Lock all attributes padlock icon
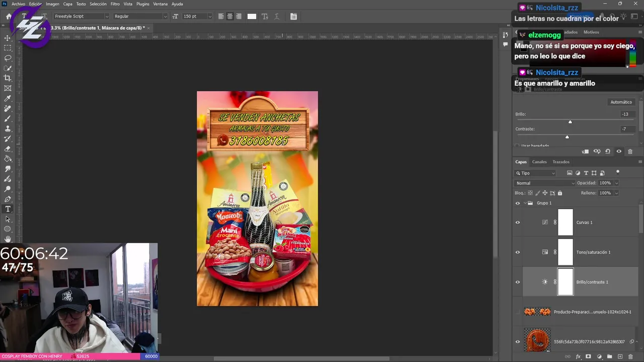Viewport: 644px width, 362px height. (x=560, y=193)
